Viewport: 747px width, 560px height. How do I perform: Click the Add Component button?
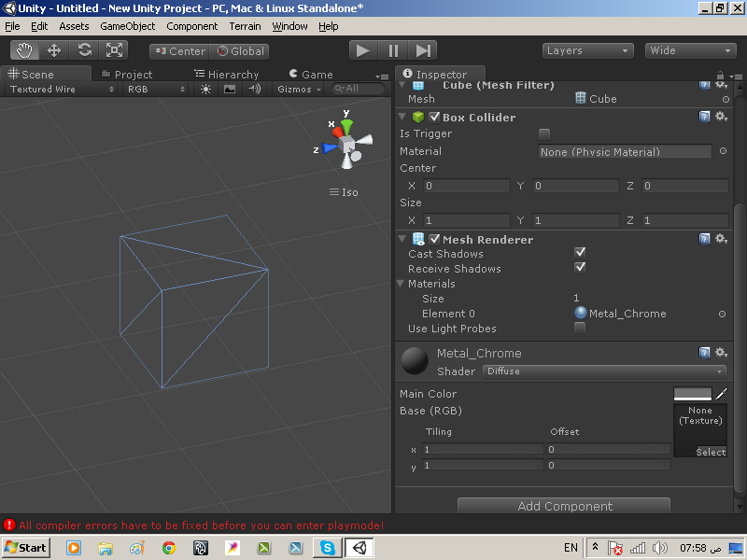[564, 506]
